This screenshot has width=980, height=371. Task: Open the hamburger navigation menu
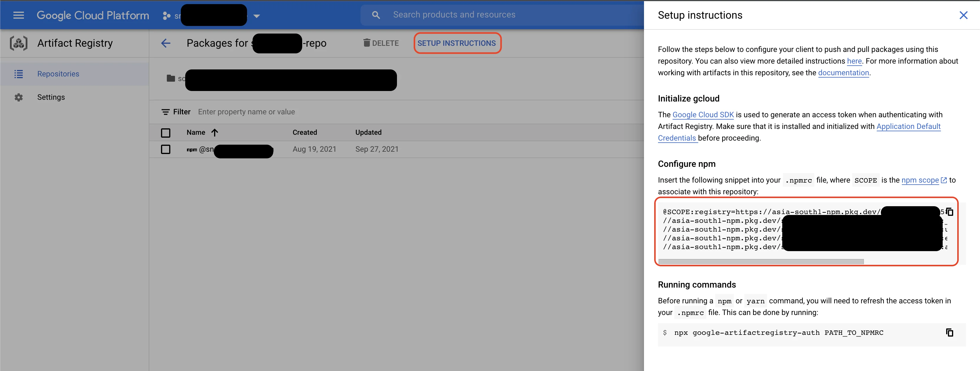18,15
